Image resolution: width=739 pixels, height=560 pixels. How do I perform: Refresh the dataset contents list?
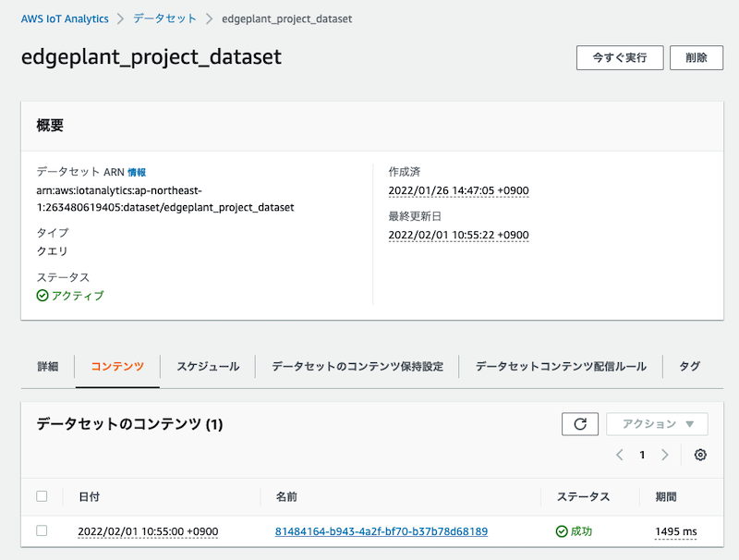[x=580, y=424]
